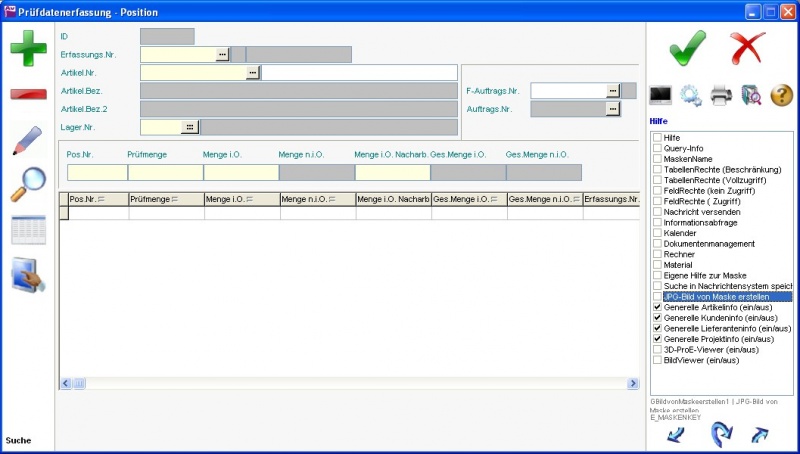This screenshot has width=800, height=454.
Task: Open the Artikel.Nr. lookup button
Action: click(253, 73)
